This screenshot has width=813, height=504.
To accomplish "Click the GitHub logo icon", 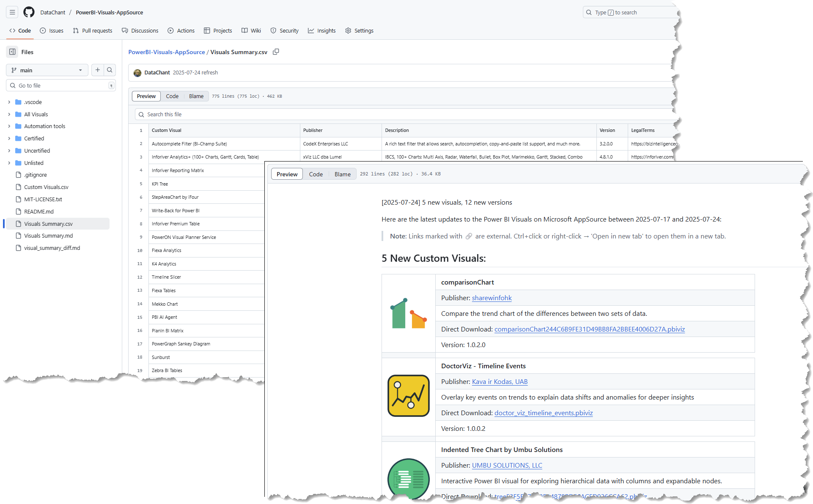I will tap(29, 12).
